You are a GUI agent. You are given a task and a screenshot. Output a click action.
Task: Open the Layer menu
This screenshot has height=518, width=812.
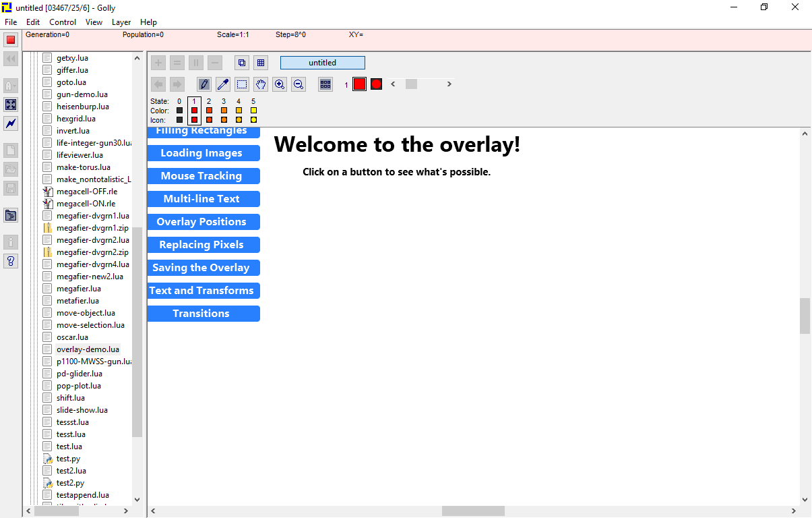(121, 22)
